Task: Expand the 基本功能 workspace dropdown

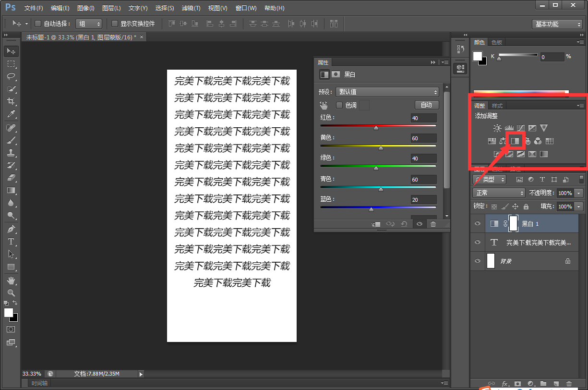Action: click(x=557, y=24)
